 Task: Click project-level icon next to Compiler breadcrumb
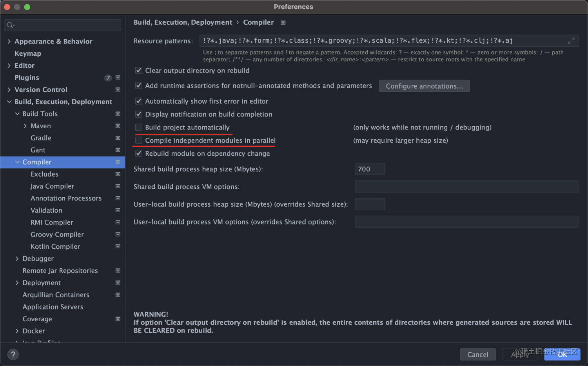point(283,23)
